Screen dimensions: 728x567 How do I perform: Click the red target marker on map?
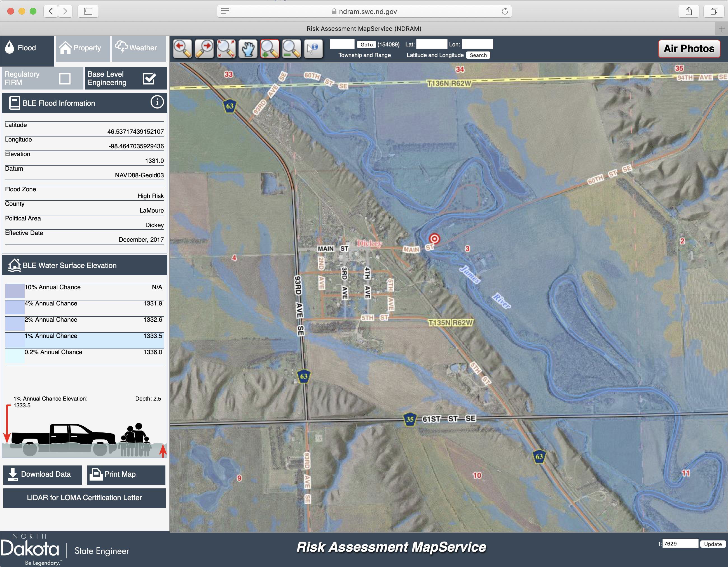pos(434,239)
